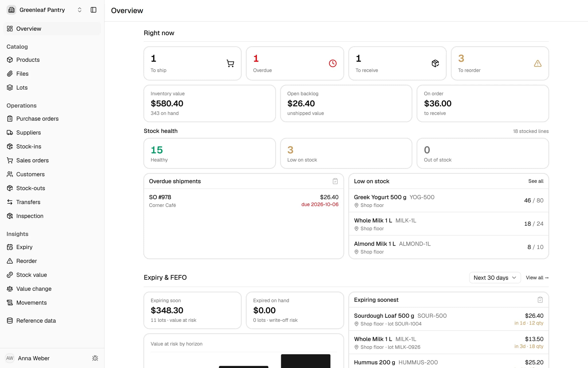Open Stock value report

coord(52,275)
